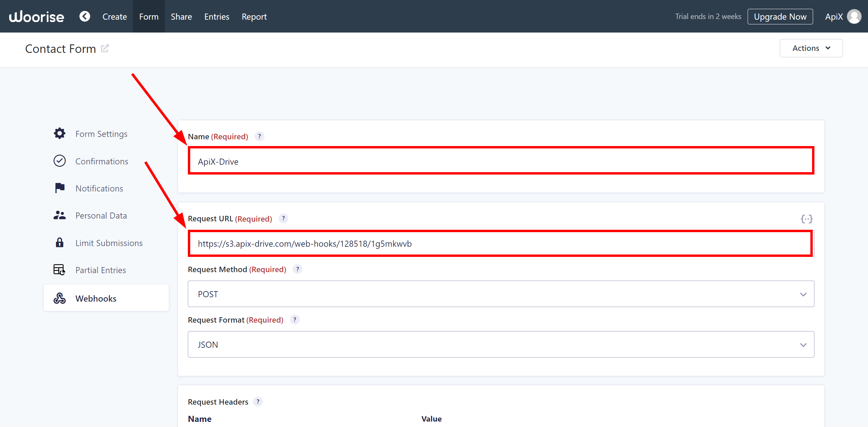Image resolution: width=868 pixels, height=427 pixels.
Task: Switch to the Create tab
Action: [x=115, y=17]
